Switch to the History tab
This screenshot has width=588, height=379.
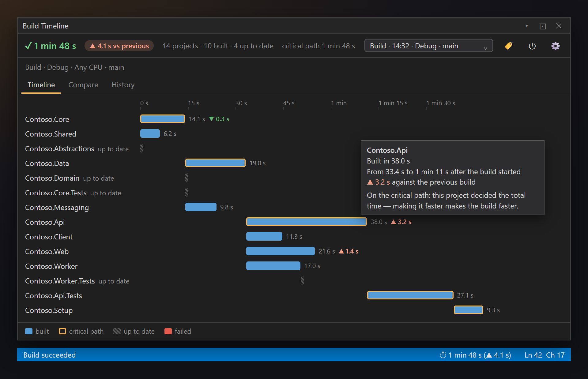(123, 85)
